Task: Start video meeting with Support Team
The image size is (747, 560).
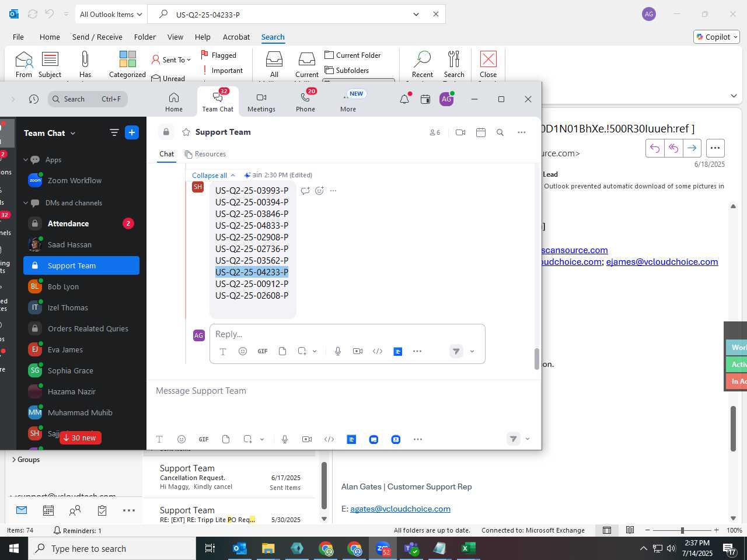Action: click(460, 132)
